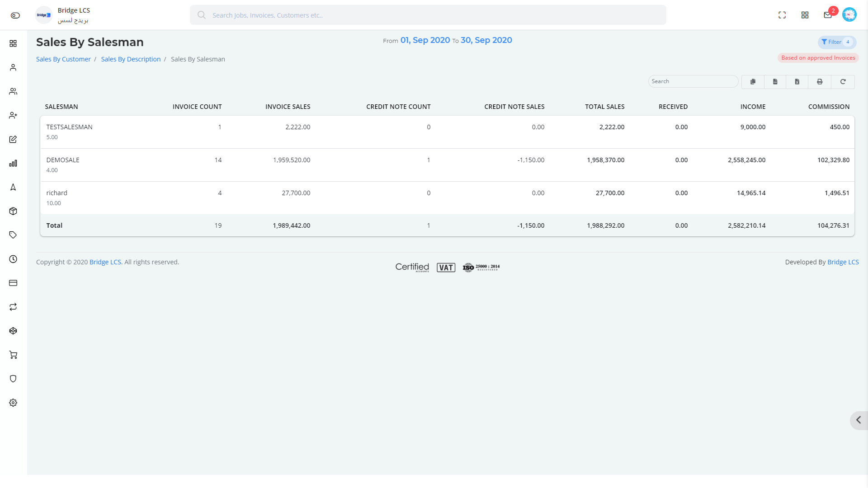Open the notifications bell icon
This screenshot has width=868, height=488.
click(x=827, y=14)
